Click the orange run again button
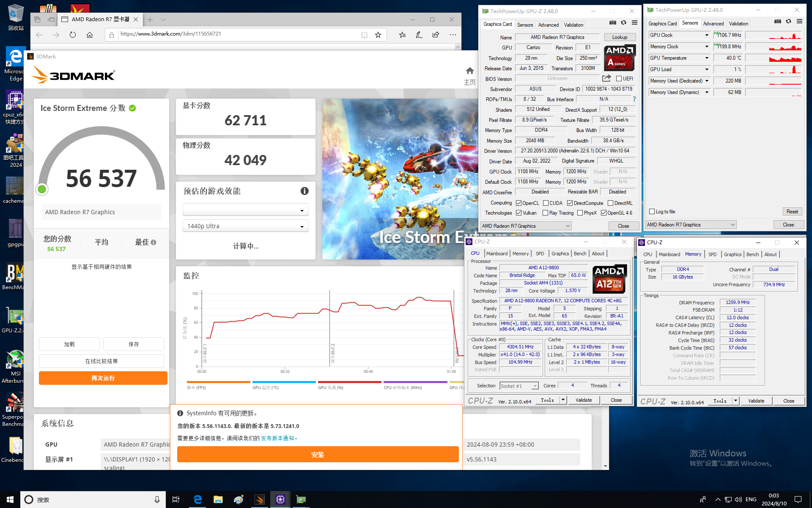The height and width of the screenshot is (508, 812). 103,378
